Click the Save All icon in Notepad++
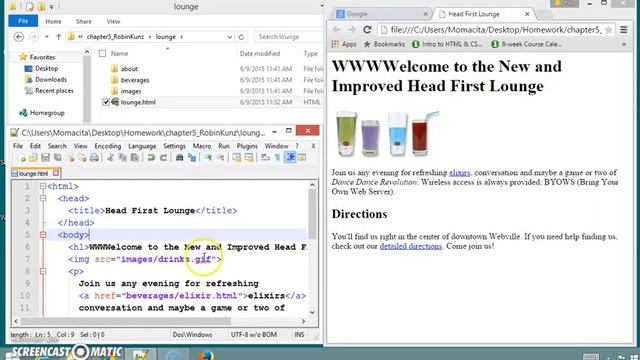Screen dimensions: 640x360 click(x=58, y=158)
